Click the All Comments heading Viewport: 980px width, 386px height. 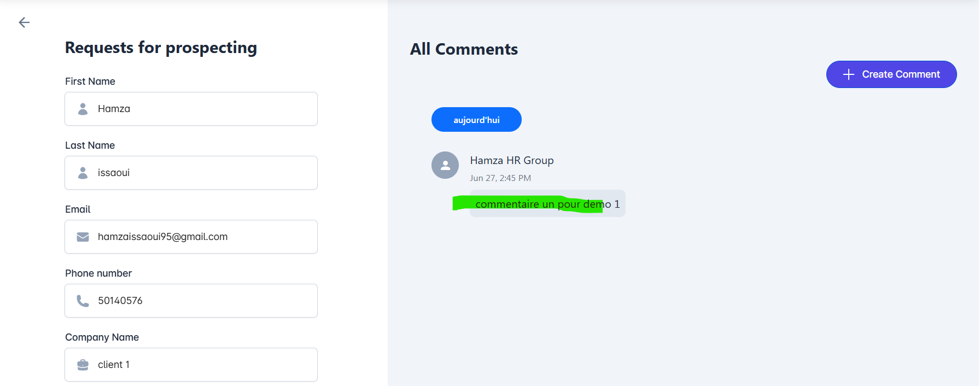pos(464,49)
